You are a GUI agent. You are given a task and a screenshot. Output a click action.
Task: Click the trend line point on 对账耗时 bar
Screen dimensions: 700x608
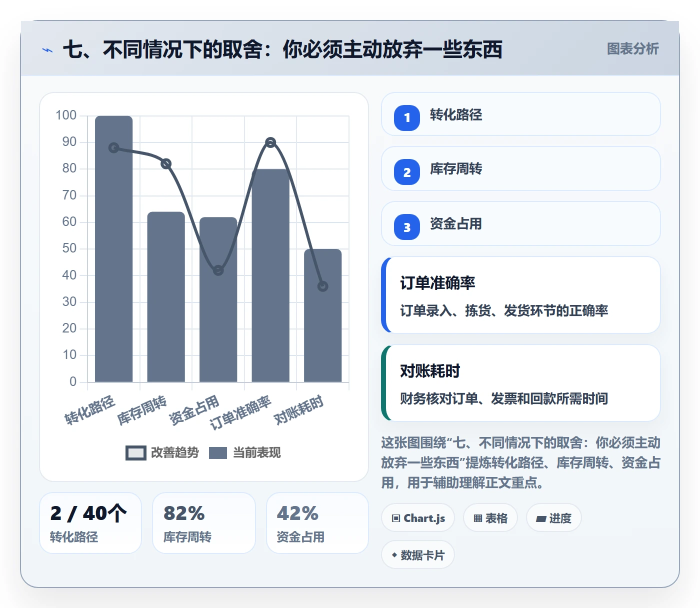323,286
